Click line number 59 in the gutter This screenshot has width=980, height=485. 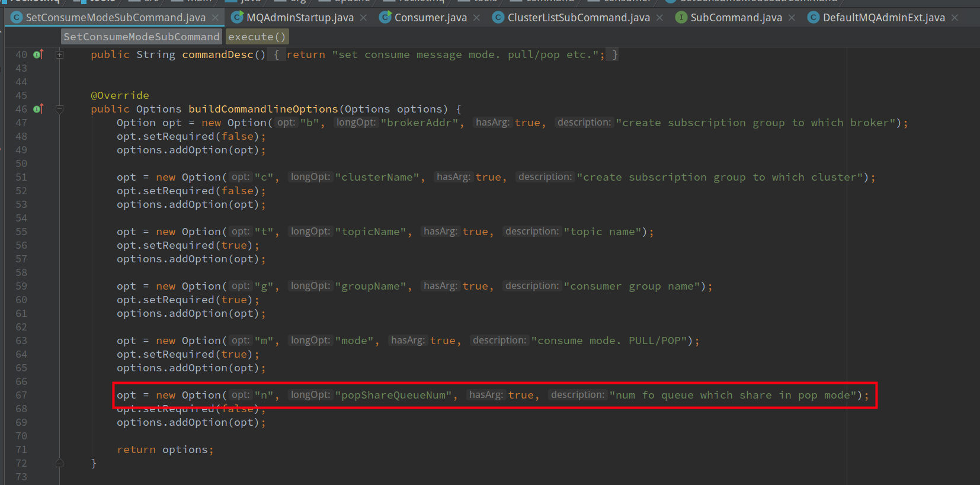pyautogui.click(x=21, y=286)
